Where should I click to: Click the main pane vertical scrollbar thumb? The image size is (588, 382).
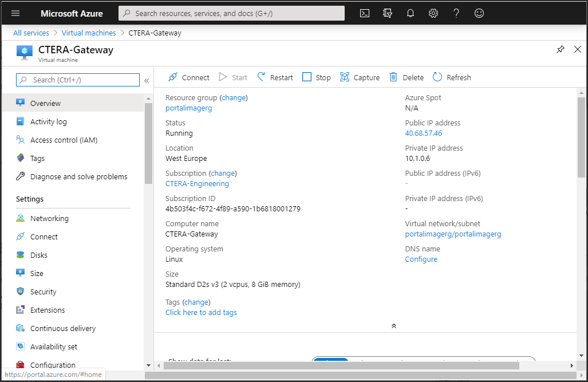(x=581, y=137)
